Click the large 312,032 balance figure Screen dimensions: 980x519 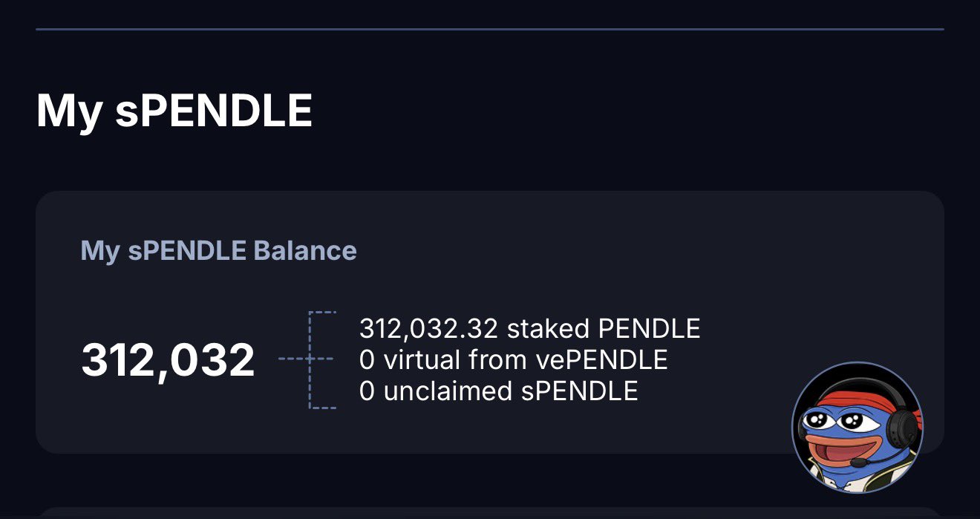click(168, 361)
